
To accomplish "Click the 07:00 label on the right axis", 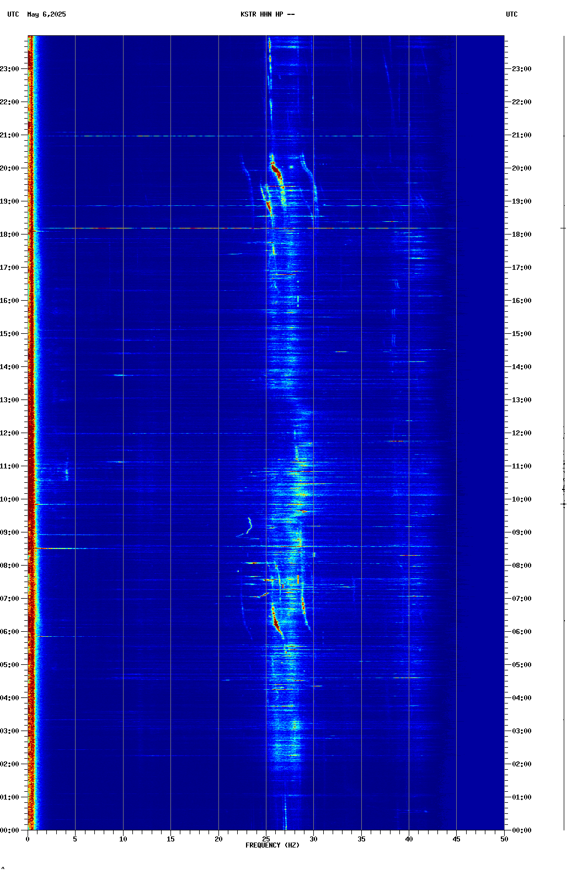I will point(522,599).
